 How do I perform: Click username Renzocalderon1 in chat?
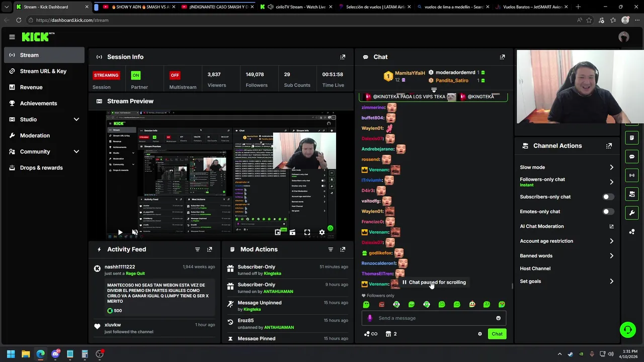tap(379, 263)
